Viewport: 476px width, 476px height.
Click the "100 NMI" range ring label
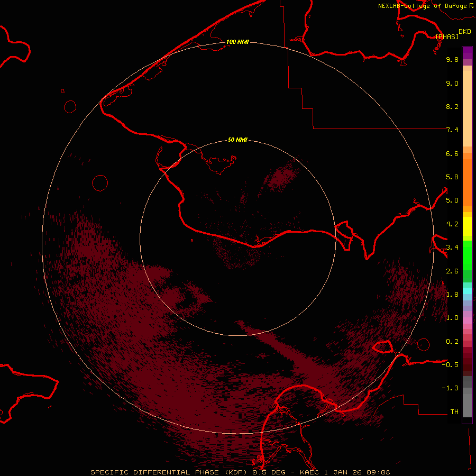click(237, 42)
